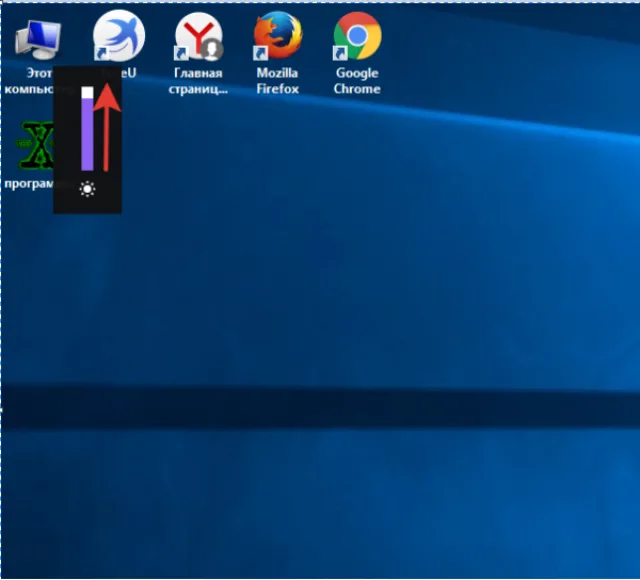This screenshot has height=580, width=640.
Task: Open the green X программа icon
Action: [35, 146]
